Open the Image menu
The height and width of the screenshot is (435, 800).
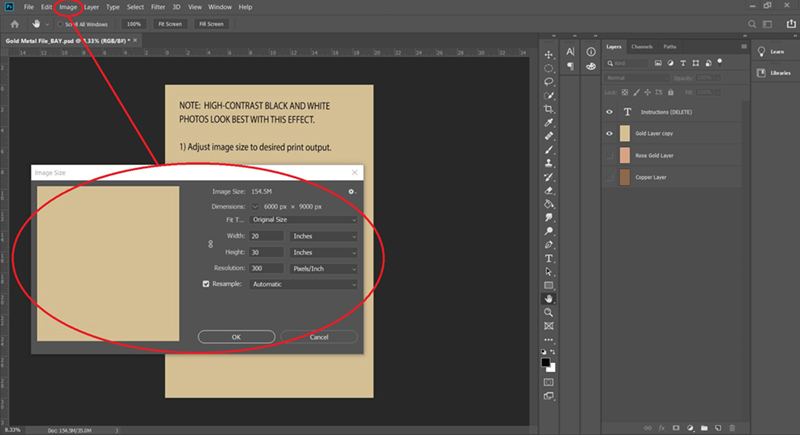[68, 7]
